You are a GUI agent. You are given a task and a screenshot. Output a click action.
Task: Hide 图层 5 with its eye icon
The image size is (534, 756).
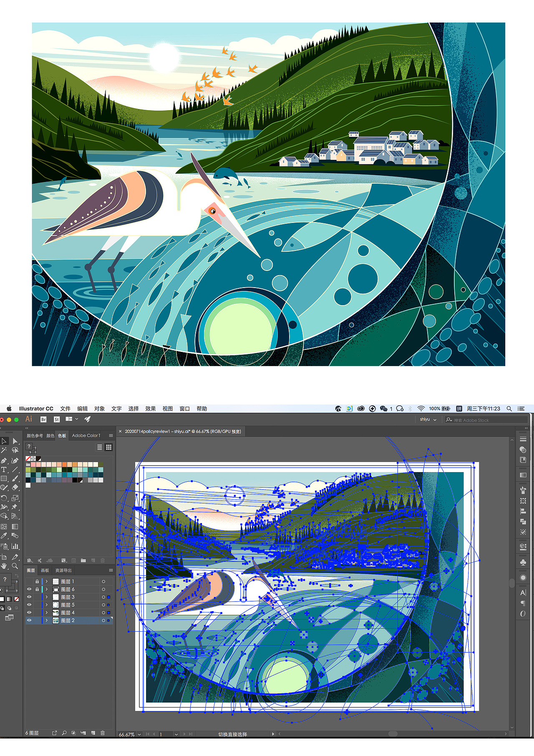click(29, 604)
